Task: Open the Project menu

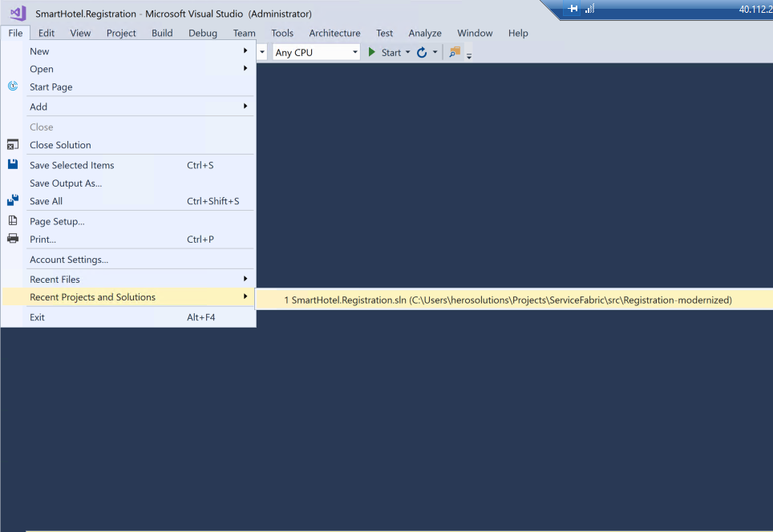Action: pyautogui.click(x=121, y=33)
